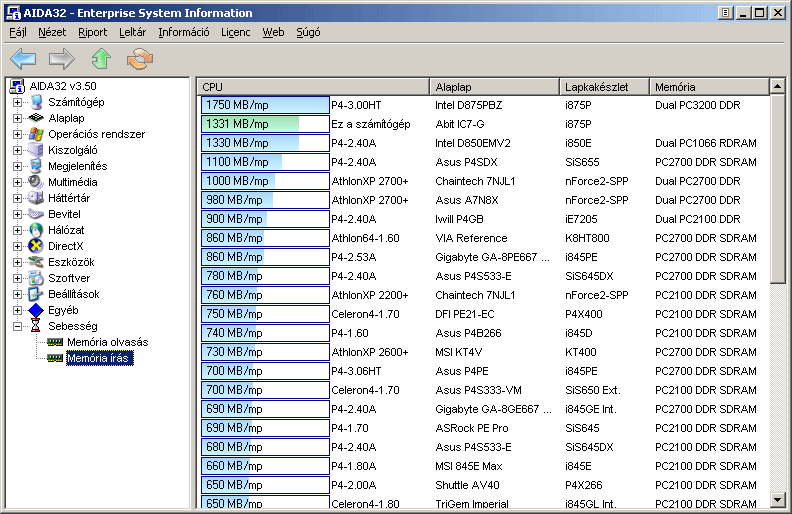792x514 pixels.
Task: Click the Memória írás memory chip icon
Action: pyautogui.click(x=55, y=358)
